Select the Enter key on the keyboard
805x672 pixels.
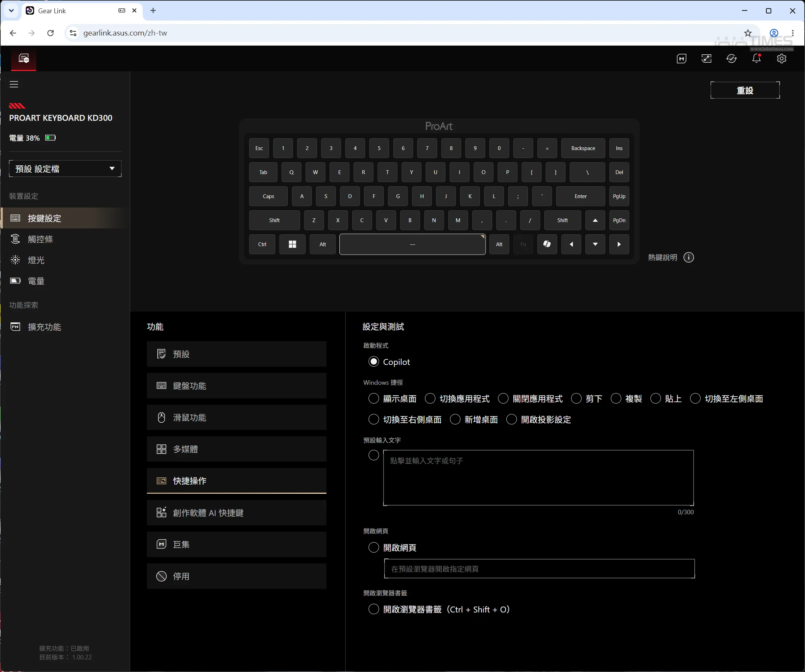(581, 196)
